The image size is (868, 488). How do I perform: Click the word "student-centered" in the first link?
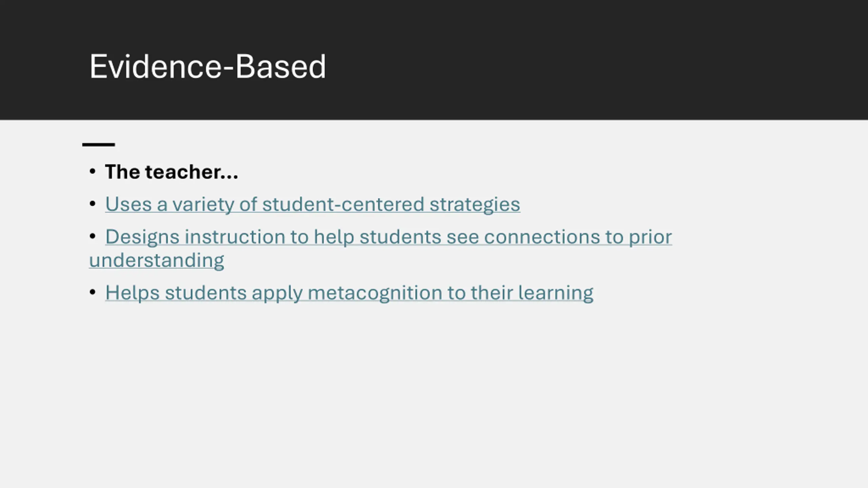click(x=343, y=204)
